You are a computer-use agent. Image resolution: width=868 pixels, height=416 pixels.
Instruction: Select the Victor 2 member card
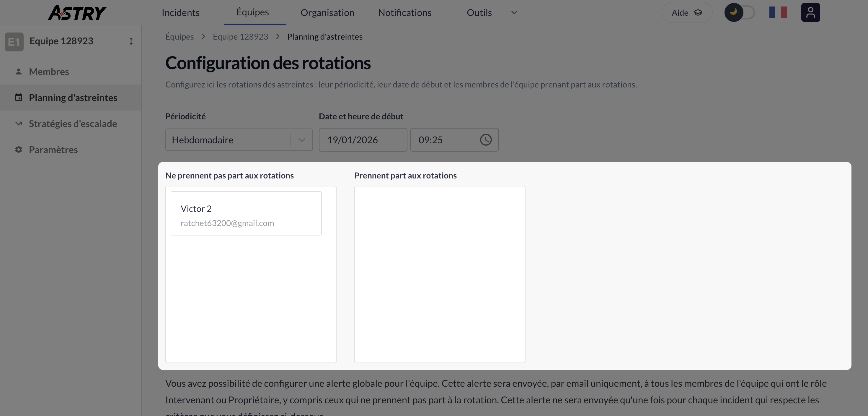click(246, 213)
